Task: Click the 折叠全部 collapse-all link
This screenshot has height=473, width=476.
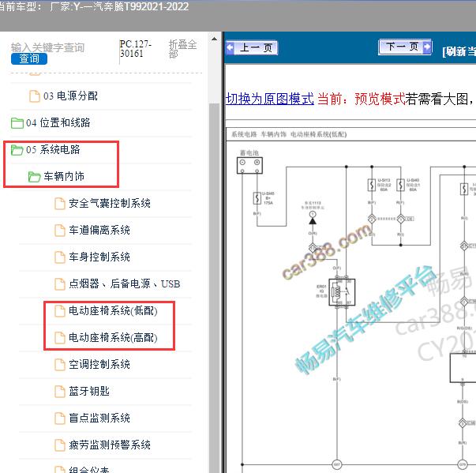Action: pos(183,49)
